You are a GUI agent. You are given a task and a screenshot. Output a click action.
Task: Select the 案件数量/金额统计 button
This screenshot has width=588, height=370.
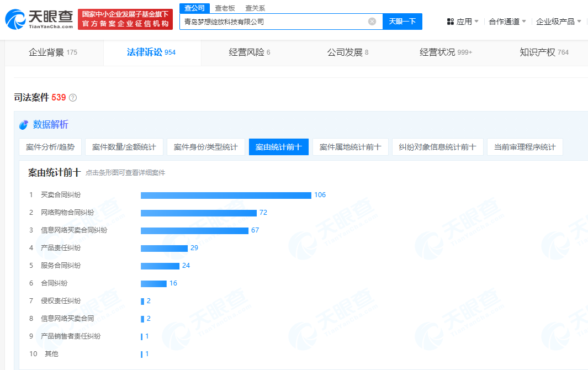tap(124, 147)
